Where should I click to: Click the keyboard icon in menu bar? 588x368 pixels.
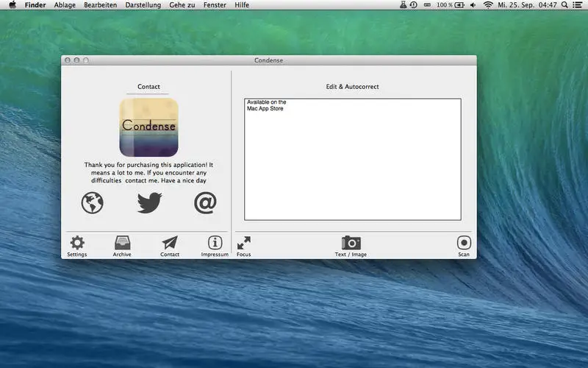tap(427, 5)
